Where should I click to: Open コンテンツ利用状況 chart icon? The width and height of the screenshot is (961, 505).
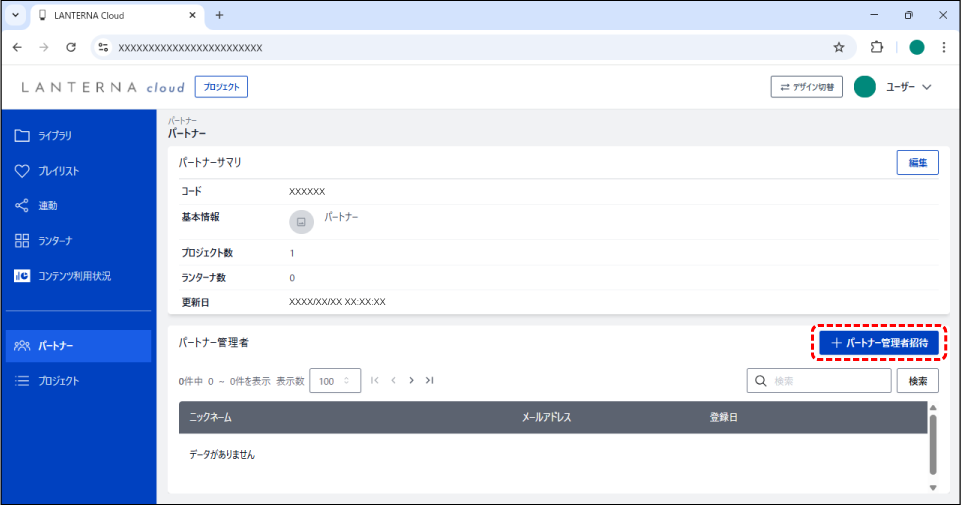22,276
